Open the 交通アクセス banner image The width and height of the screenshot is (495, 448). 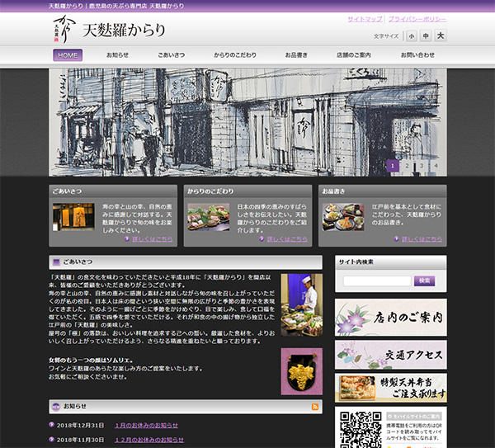click(391, 353)
